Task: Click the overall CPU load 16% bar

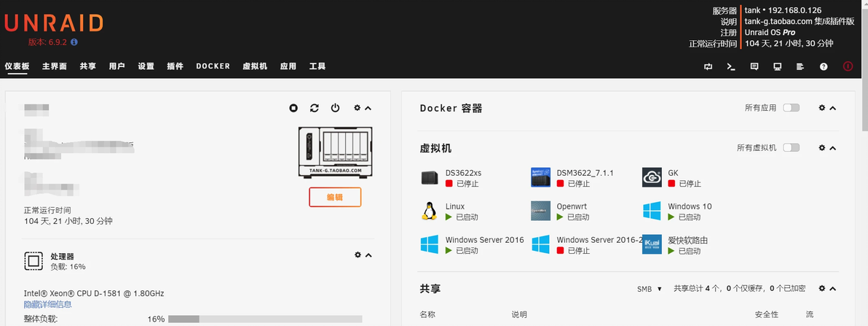Action: (x=265, y=319)
